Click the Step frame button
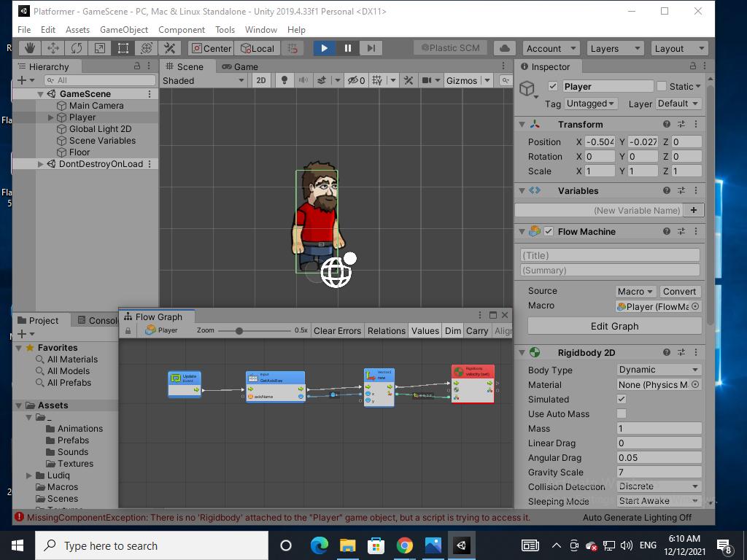This screenshot has height=560, width=747. [371, 48]
